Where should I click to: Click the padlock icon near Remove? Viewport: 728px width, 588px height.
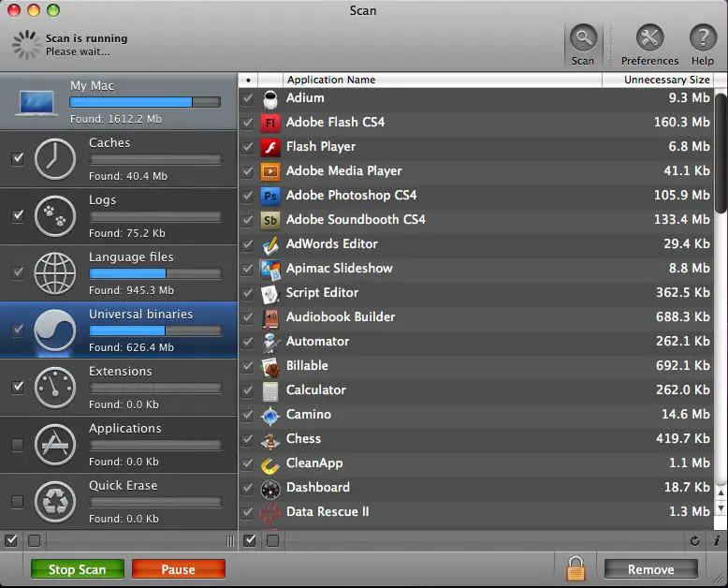pyautogui.click(x=575, y=568)
